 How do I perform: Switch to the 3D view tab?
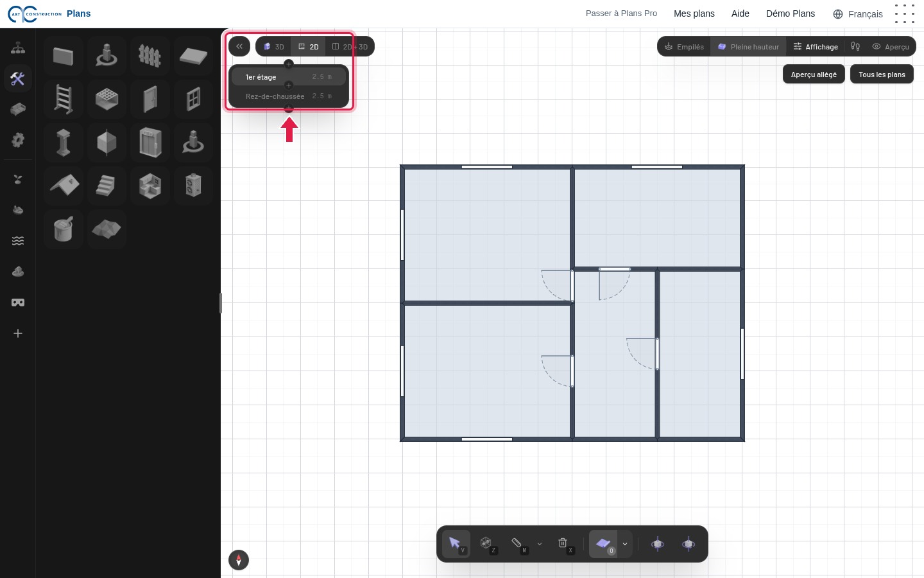click(x=273, y=47)
